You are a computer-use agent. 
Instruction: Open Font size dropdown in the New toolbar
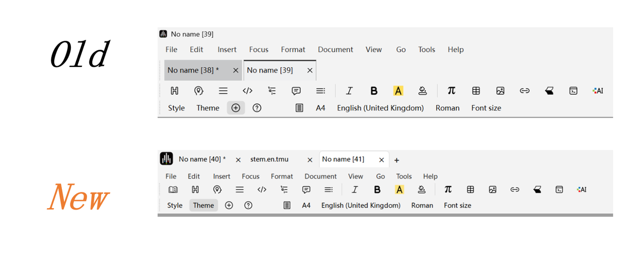[457, 205]
